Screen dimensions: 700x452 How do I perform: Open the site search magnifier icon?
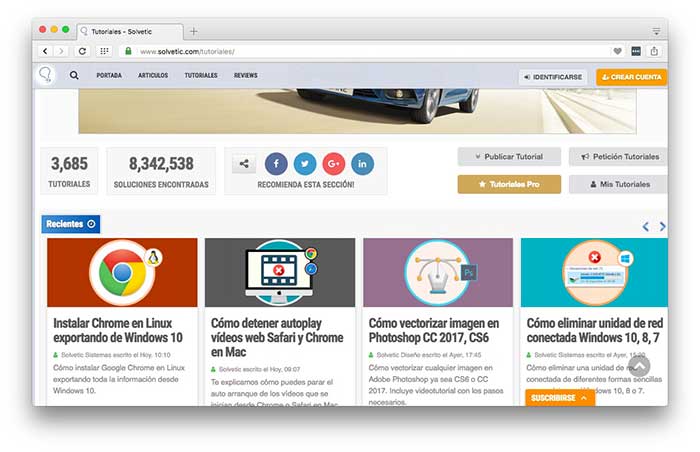click(74, 75)
